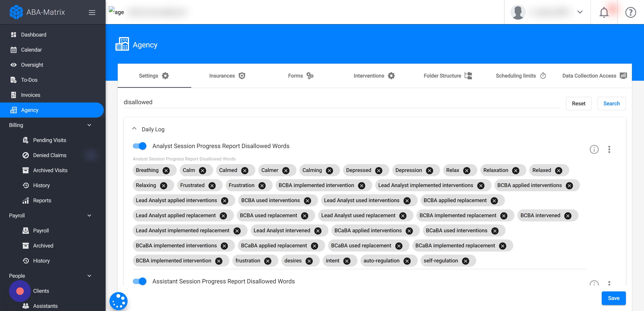644x311 pixels.
Task: Click the notification bell icon
Action: tap(604, 12)
